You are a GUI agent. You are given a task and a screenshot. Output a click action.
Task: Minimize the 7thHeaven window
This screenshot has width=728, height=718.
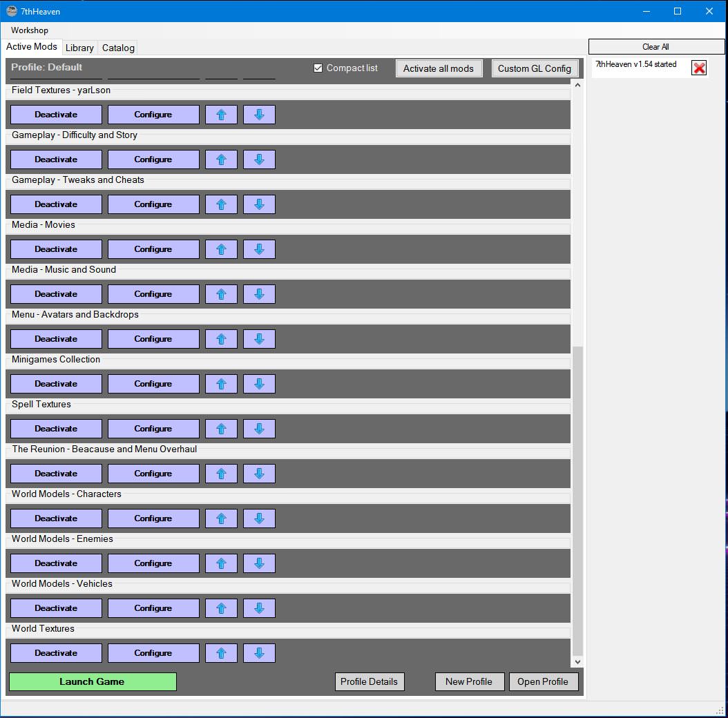point(646,11)
